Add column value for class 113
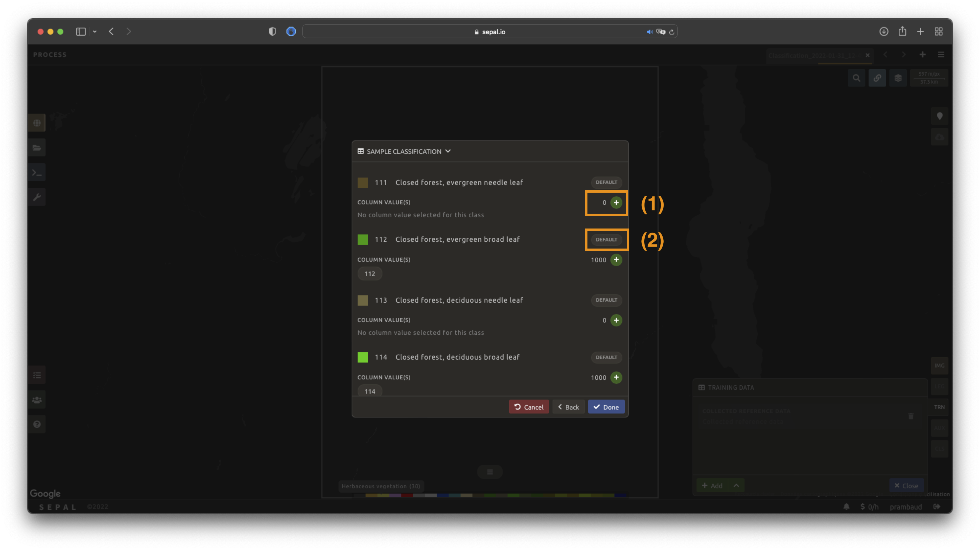The width and height of the screenshot is (980, 550). coord(616,320)
